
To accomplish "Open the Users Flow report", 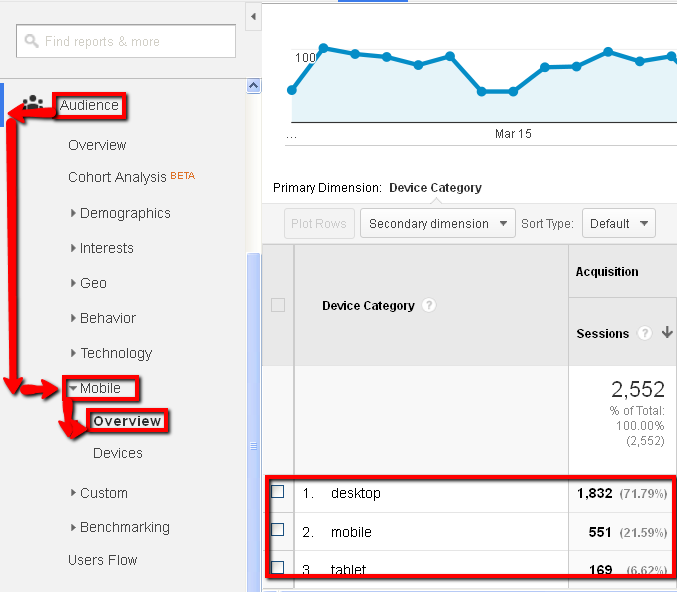I will click(x=102, y=560).
